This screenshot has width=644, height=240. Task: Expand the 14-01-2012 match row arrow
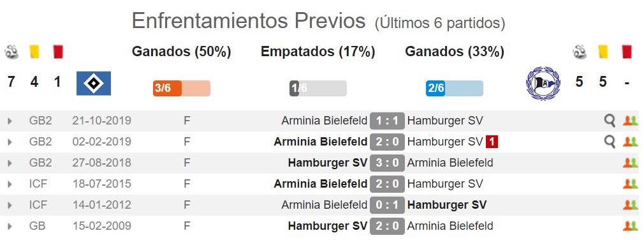tap(10, 205)
